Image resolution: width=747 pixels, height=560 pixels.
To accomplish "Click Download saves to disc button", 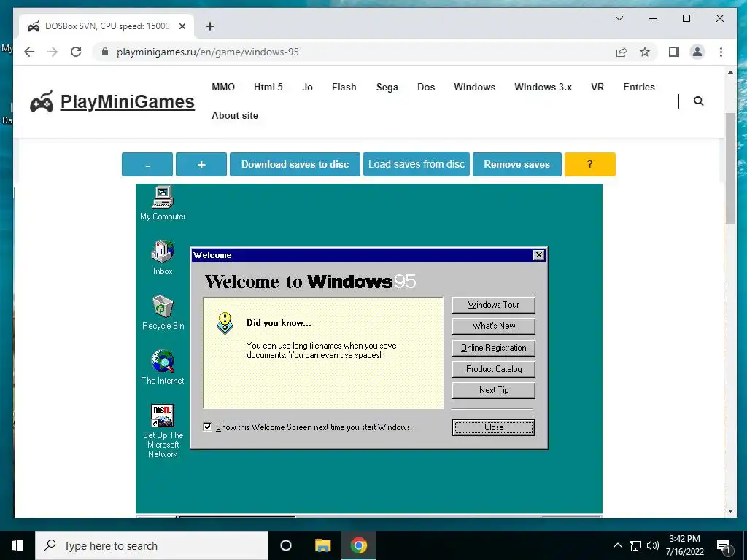I will [x=295, y=164].
